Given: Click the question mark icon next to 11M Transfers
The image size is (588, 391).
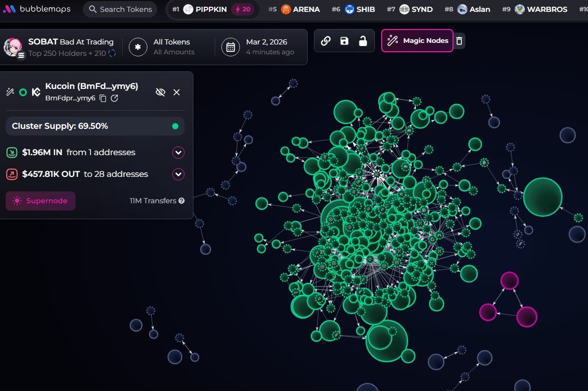Looking at the screenshot, I should [182, 201].
